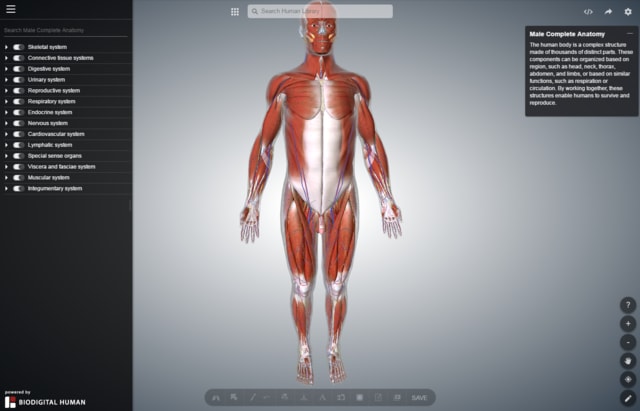Viewport: 640px width, 411px height.
Task: Select Respiratory system in the list
Action: click(x=51, y=101)
